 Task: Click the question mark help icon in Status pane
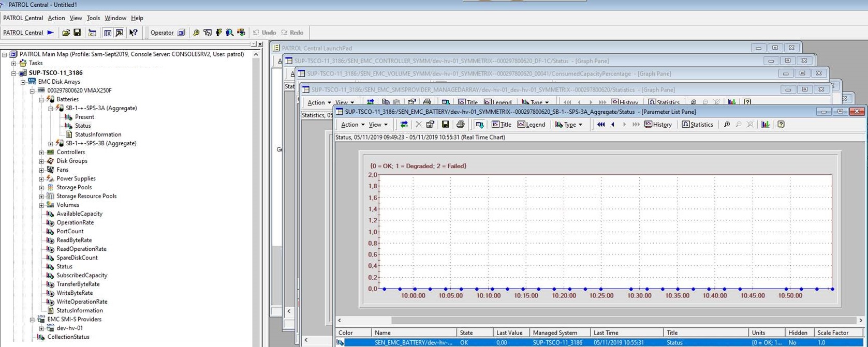(781, 125)
